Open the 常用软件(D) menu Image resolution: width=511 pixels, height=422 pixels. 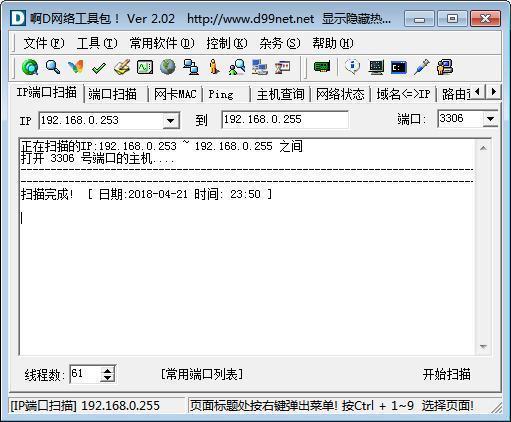tap(162, 43)
